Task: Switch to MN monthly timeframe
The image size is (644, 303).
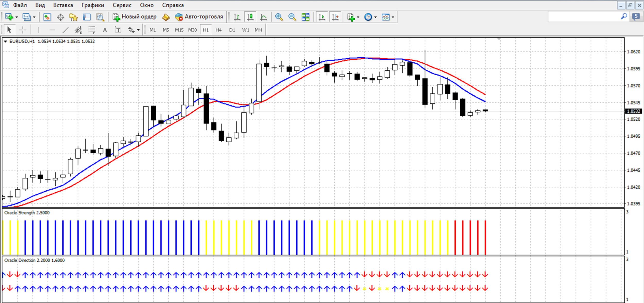Action: click(258, 30)
